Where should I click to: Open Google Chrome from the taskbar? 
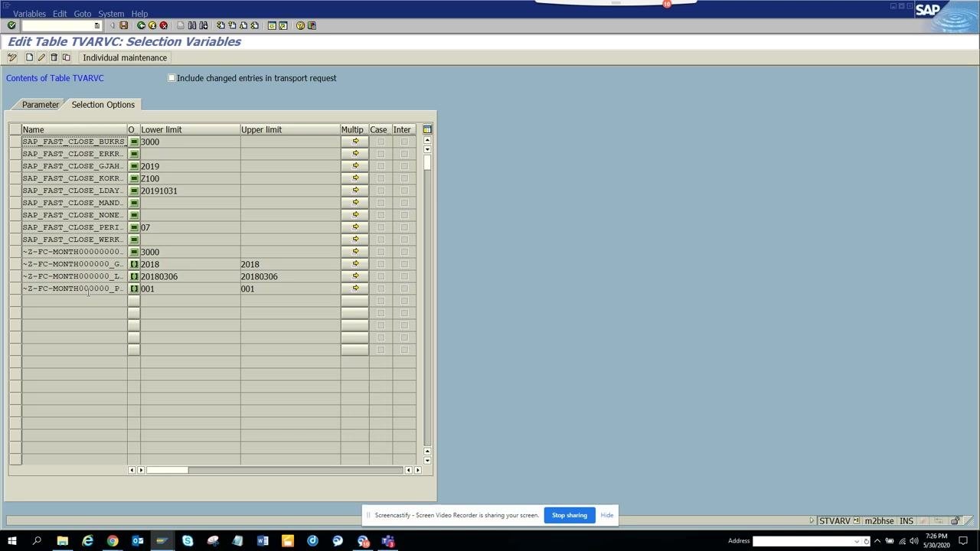[x=113, y=541]
